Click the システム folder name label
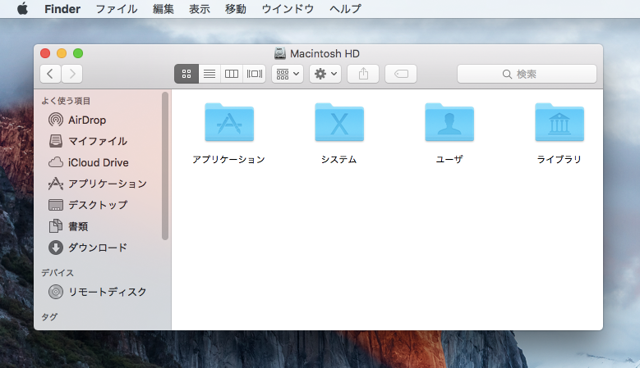This screenshot has height=368, width=640. (339, 160)
